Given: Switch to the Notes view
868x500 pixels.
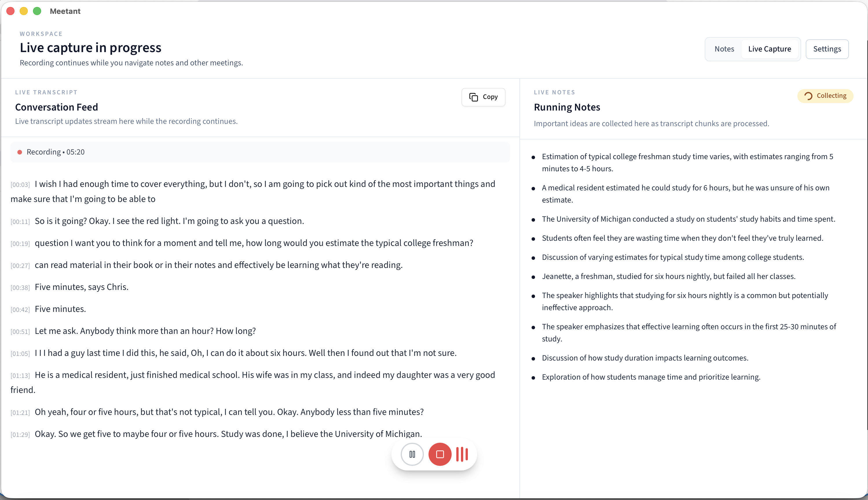Looking at the screenshot, I should click(724, 49).
